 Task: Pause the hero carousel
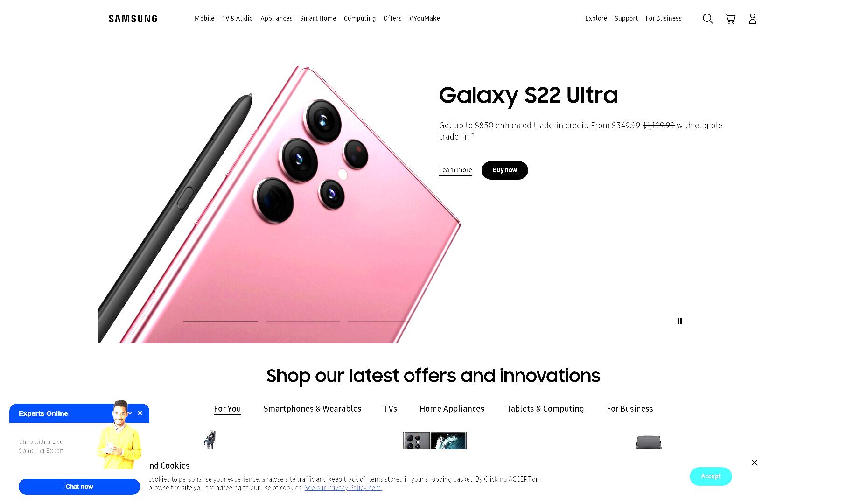(x=680, y=321)
